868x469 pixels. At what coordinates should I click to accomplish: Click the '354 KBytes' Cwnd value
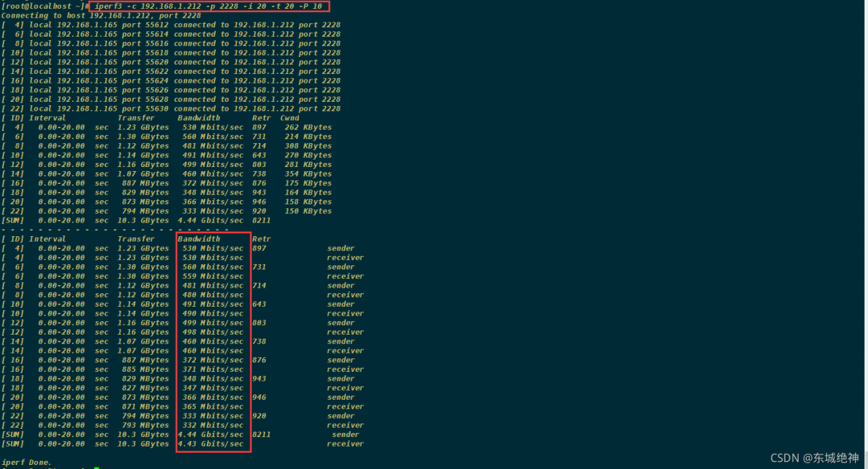pos(309,174)
